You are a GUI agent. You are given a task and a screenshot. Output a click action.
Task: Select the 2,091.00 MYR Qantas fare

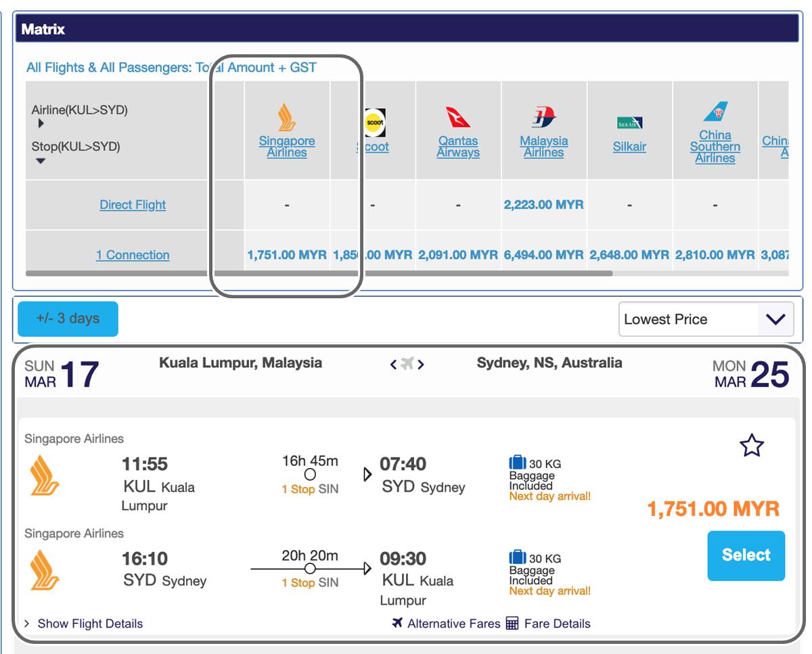tap(458, 255)
